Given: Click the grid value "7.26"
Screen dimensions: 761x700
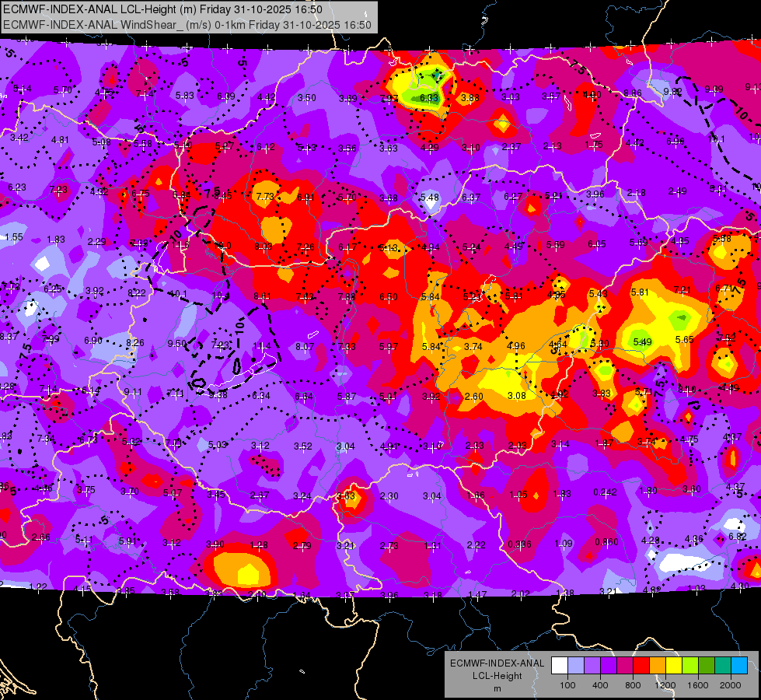Looking at the screenshot, I should 305,247.
